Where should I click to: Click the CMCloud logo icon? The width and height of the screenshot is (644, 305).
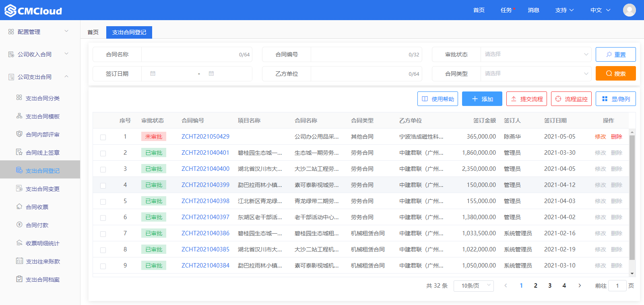tap(10, 10)
